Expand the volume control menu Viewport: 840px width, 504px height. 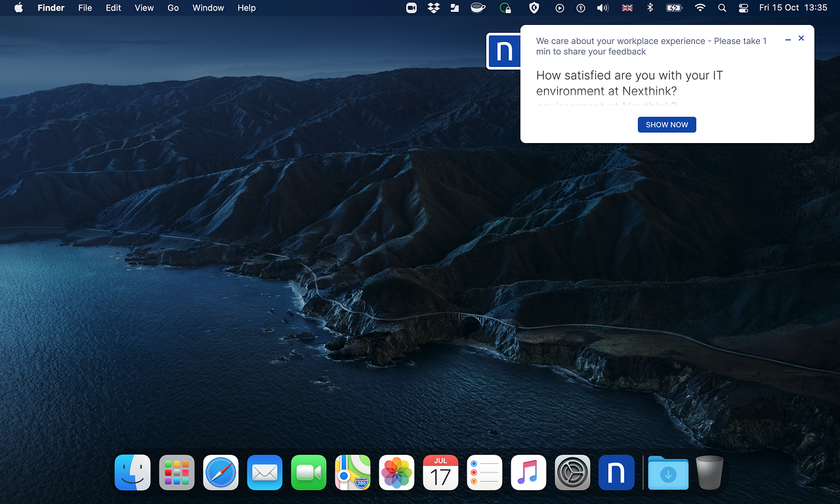(x=602, y=8)
